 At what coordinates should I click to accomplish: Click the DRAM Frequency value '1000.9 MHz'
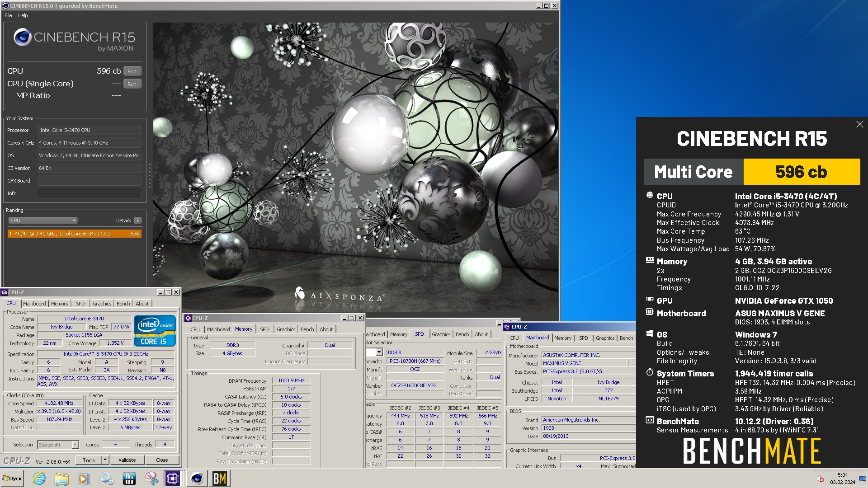tap(291, 380)
